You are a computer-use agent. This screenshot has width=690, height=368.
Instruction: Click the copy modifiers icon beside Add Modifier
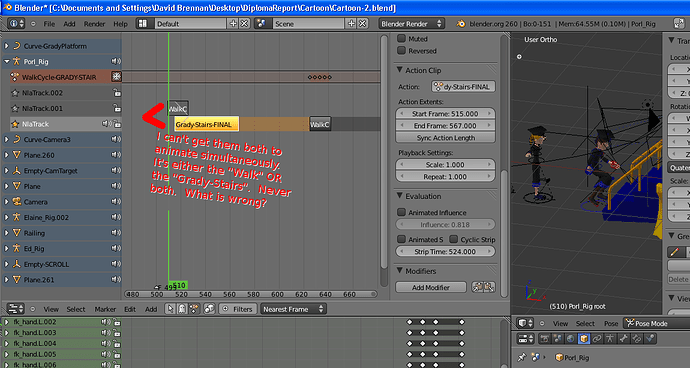click(477, 287)
